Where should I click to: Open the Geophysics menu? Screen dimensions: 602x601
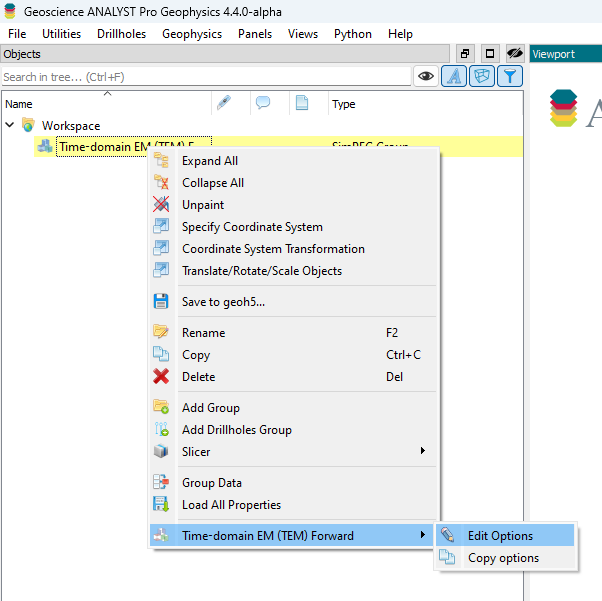pos(192,34)
